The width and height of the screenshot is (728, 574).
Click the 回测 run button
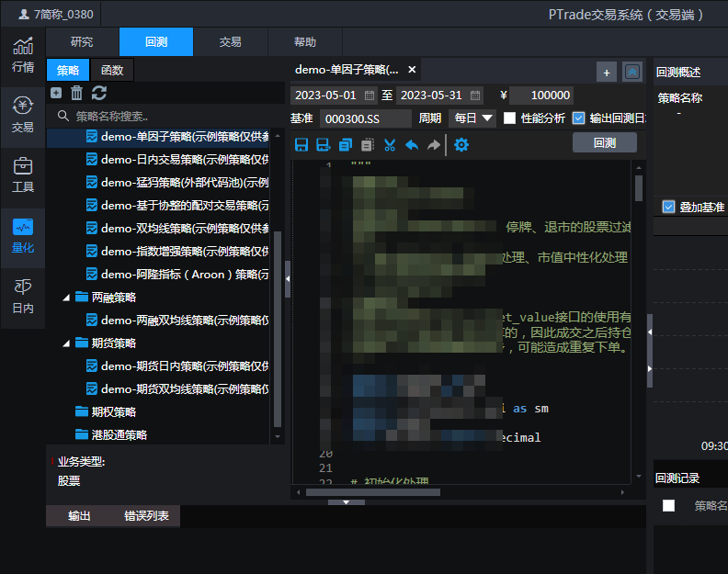(x=604, y=142)
